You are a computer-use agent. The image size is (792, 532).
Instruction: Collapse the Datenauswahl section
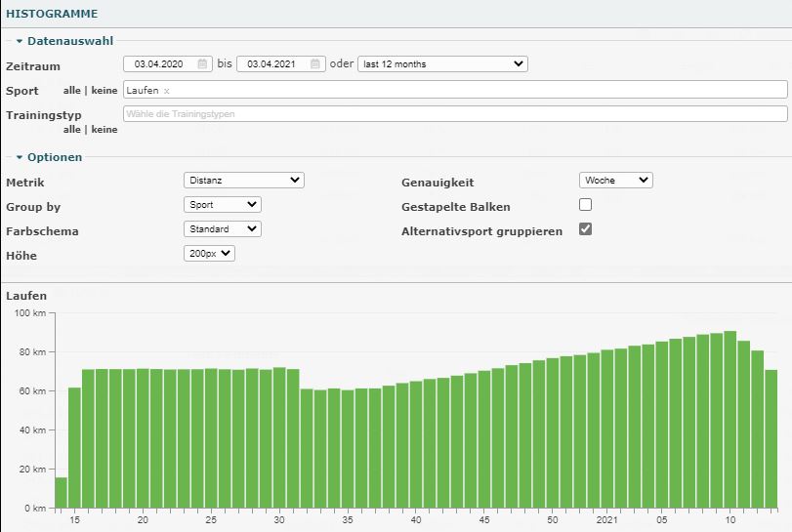pos(20,41)
